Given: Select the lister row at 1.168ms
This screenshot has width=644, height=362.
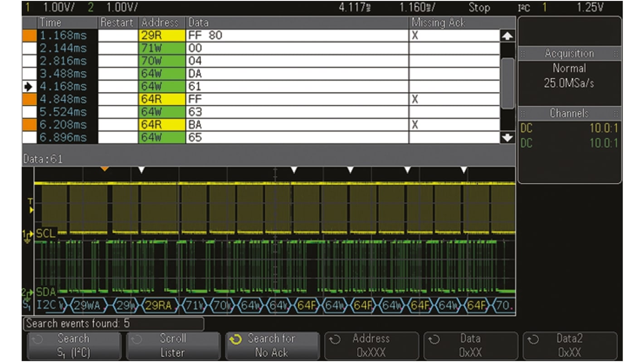Looking at the screenshot, I should tap(261, 35).
